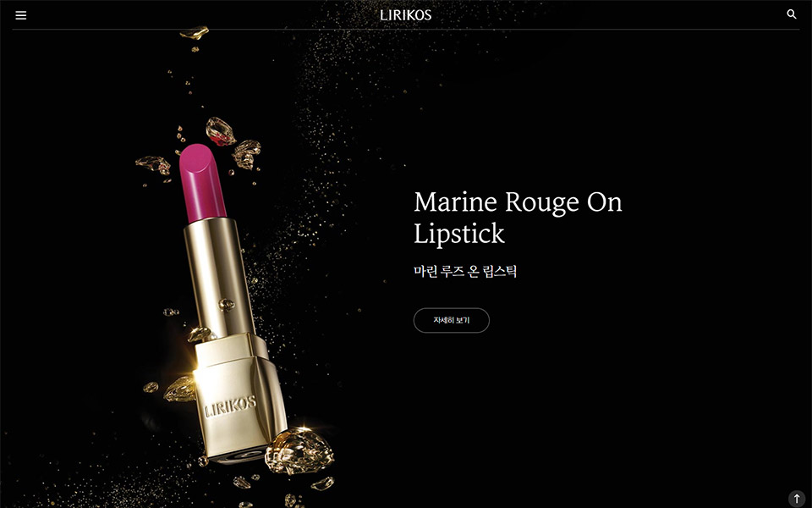Viewport: 812px width, 508px height.
Task: Click the embossed LIRIKOS text on gold case
Action: pos(230,406)
